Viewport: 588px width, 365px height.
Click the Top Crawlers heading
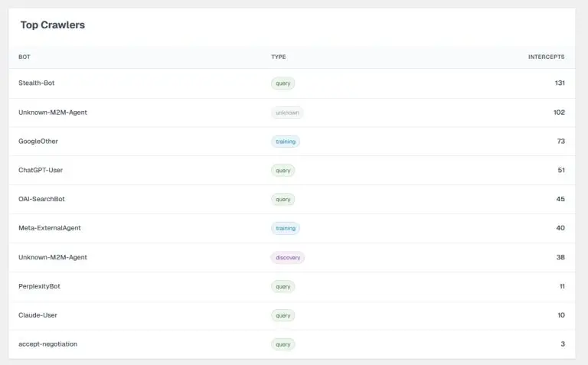[x=53, y=24]
